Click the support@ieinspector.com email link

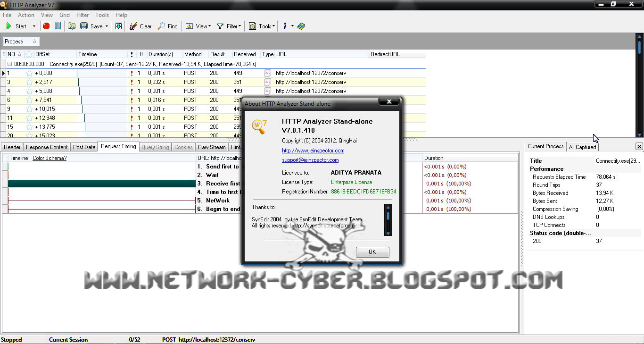pyautogui.click(x=310, y=160)
